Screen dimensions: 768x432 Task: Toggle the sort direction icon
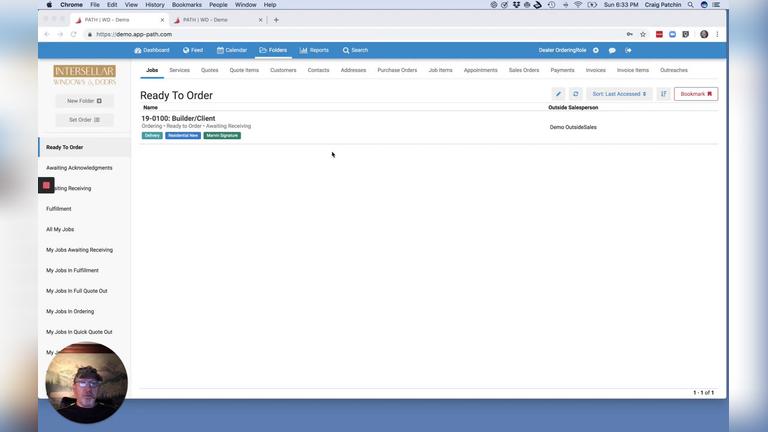tap(664, 94)
